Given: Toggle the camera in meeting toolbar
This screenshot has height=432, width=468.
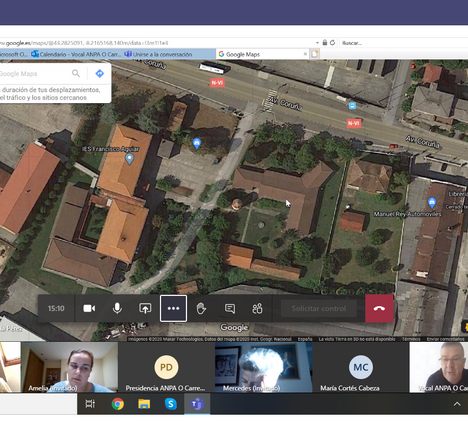Looking at the screenshot, I should point(89,309).
